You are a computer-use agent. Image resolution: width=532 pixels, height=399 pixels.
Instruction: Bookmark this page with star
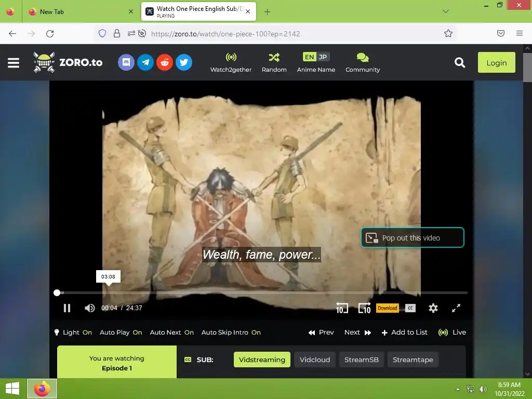click(x=448, y=33)
